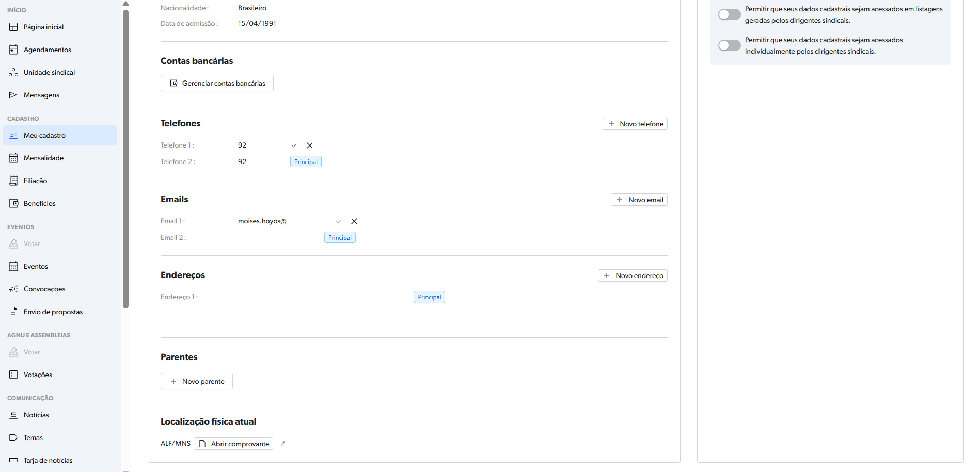Click Gerenciar contas bancárias button
This screenshot has height=472, width=980.
tap(217, 83)
